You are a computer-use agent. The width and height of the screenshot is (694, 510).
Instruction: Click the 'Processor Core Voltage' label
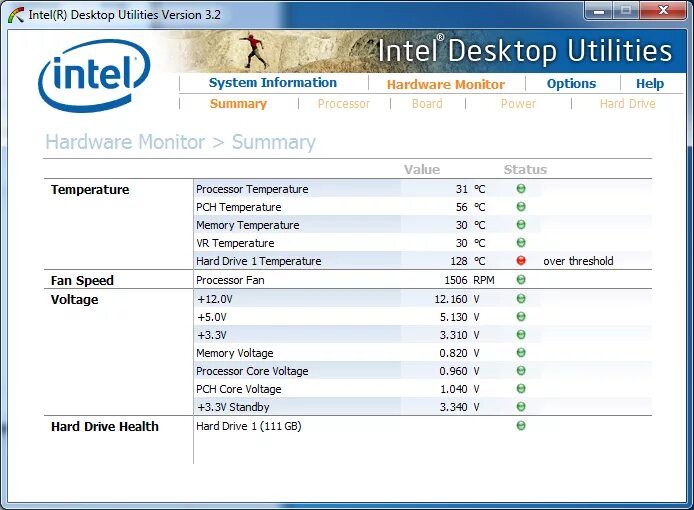[252, 371]
